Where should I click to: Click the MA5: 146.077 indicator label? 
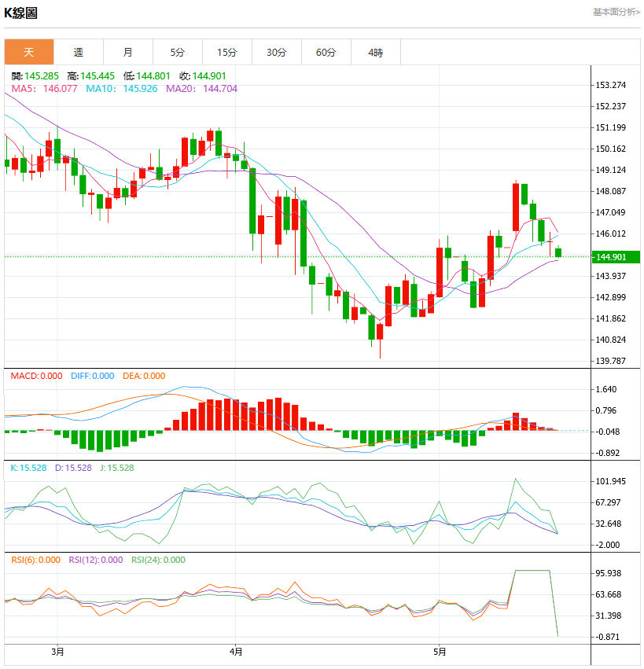[44, 89]
